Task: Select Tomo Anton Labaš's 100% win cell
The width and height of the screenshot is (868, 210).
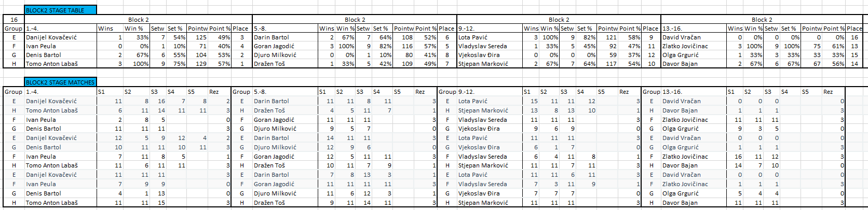Action: pos(138,64)
